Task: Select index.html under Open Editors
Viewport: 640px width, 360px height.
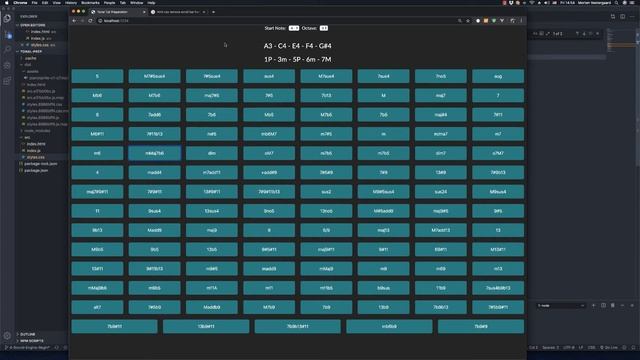Action: tap(40, 31)
